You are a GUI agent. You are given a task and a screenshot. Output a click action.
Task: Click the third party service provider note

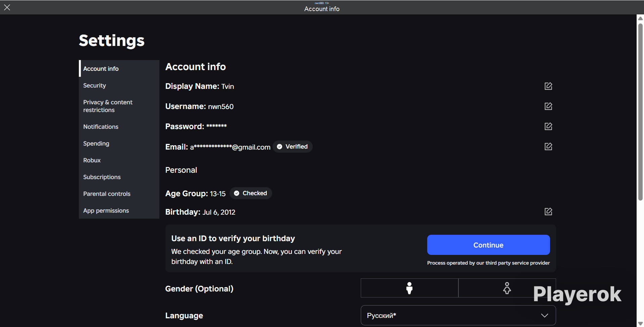(x=488, y=263)
